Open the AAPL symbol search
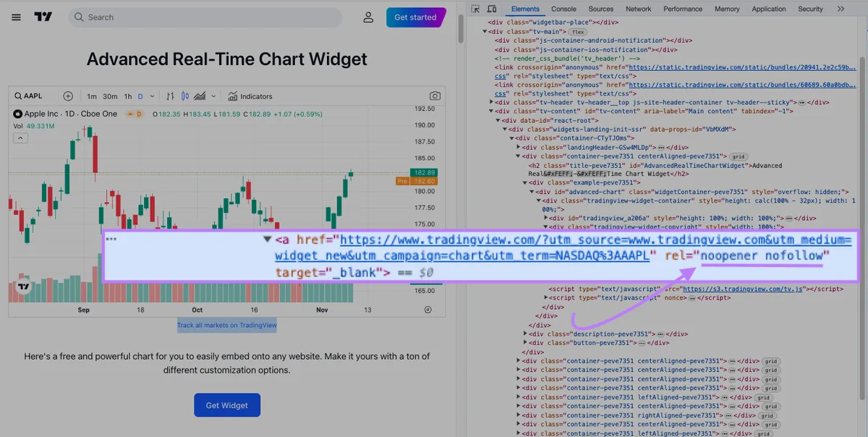 point(28,96)
